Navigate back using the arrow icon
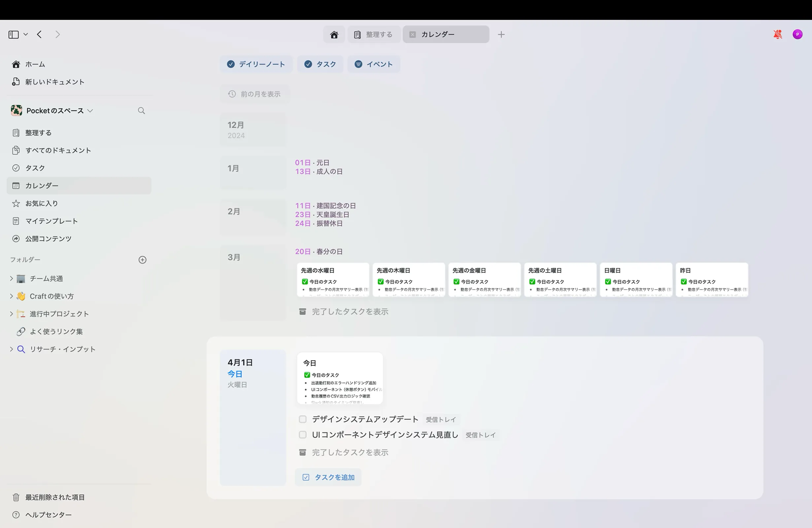Screen dimensions: 812x528 pyautogui.click(x=39, y=34)
